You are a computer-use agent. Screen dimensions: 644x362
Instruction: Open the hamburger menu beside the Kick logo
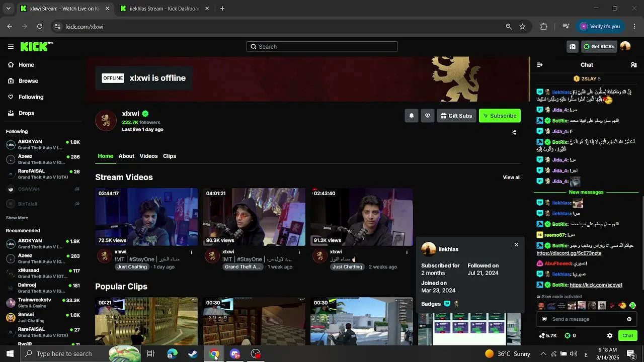pos(11,47)
